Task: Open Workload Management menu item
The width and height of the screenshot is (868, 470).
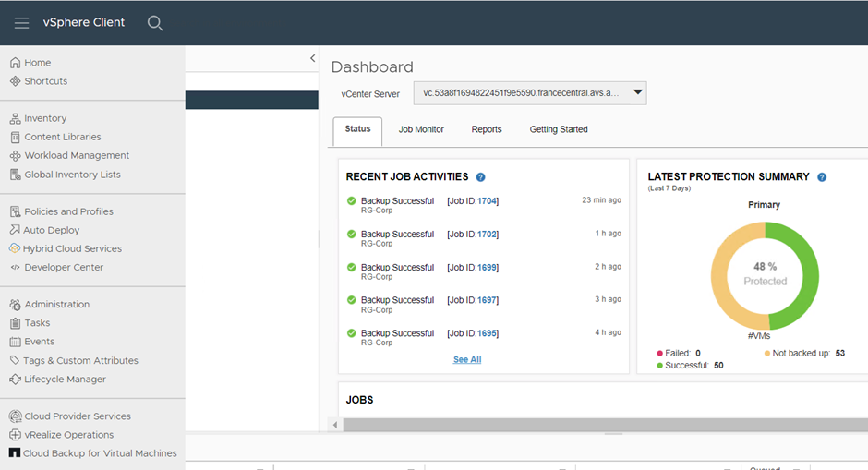Action: coord(77,155)
